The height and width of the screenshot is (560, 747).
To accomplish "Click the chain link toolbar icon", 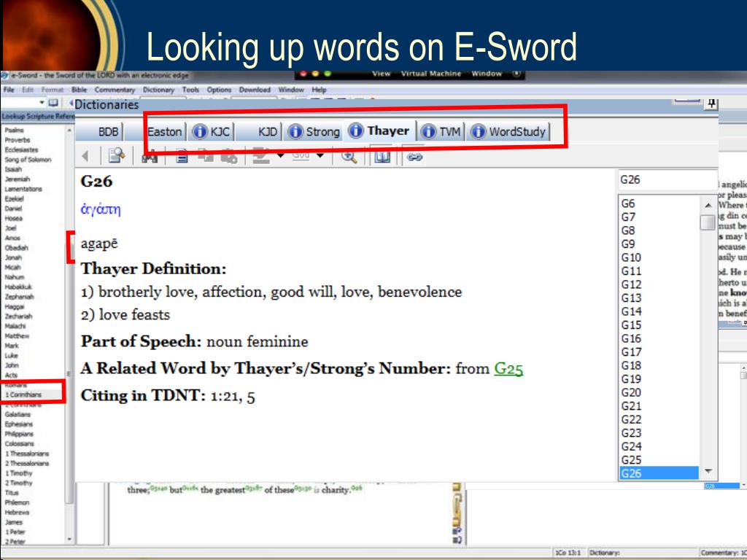I will pyautogui.click(x=414, y=157).
